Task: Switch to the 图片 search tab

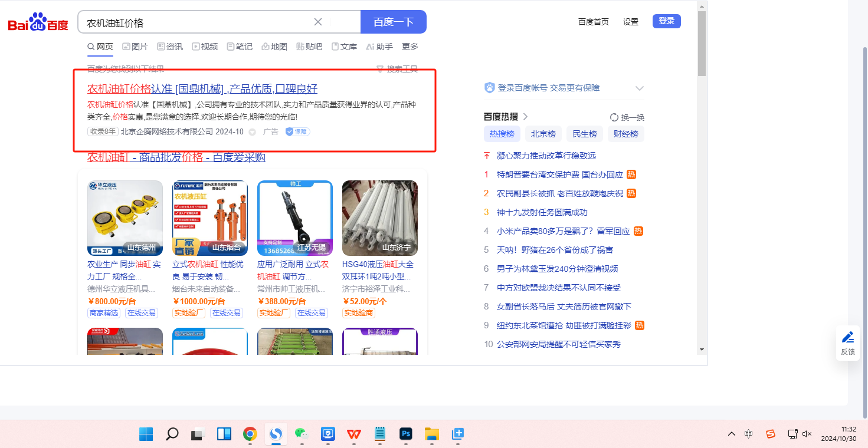Action: click(x=135, y=47)
